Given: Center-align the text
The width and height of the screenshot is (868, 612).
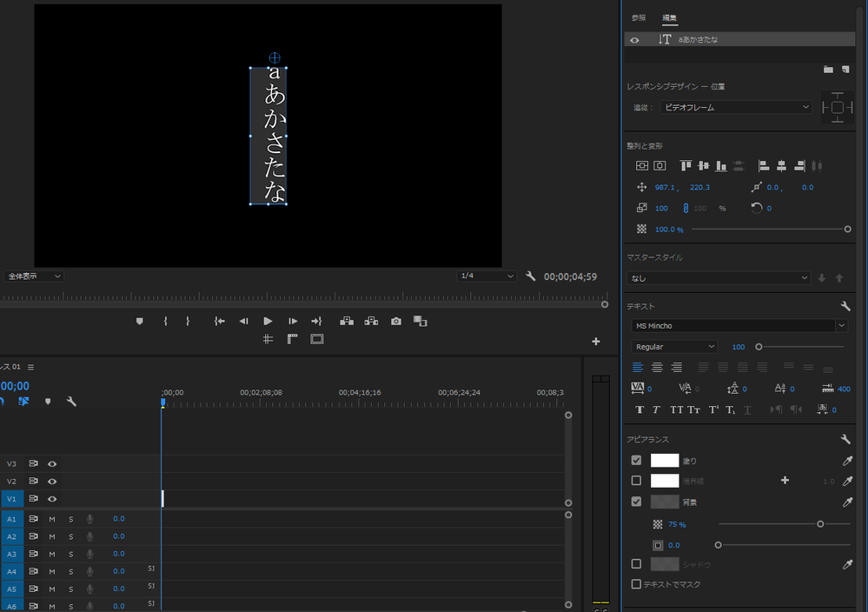Looking at the screenshot, I should (x=657, y=367).
